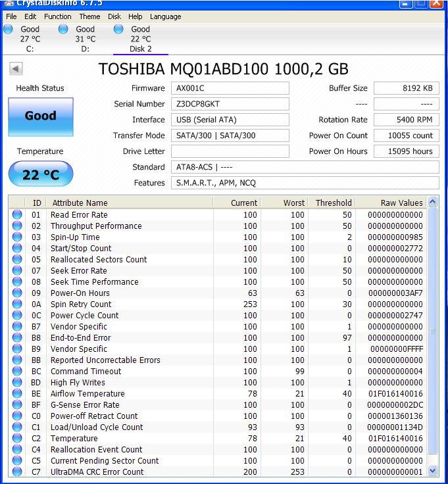The width and height of the screenshot is (448, 484).
Task: Click status icon for Reported Uncorrectable Errors
Action: 17,360
